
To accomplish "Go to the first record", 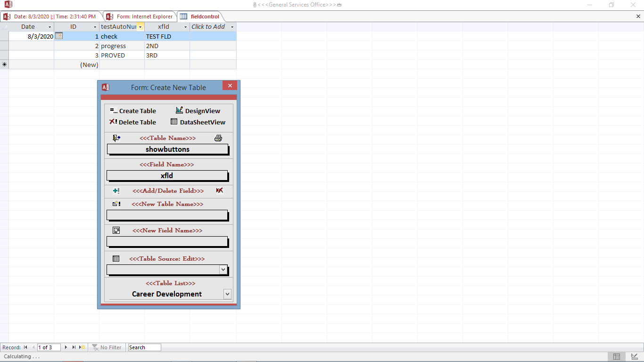I will click(x=25, y=347).
